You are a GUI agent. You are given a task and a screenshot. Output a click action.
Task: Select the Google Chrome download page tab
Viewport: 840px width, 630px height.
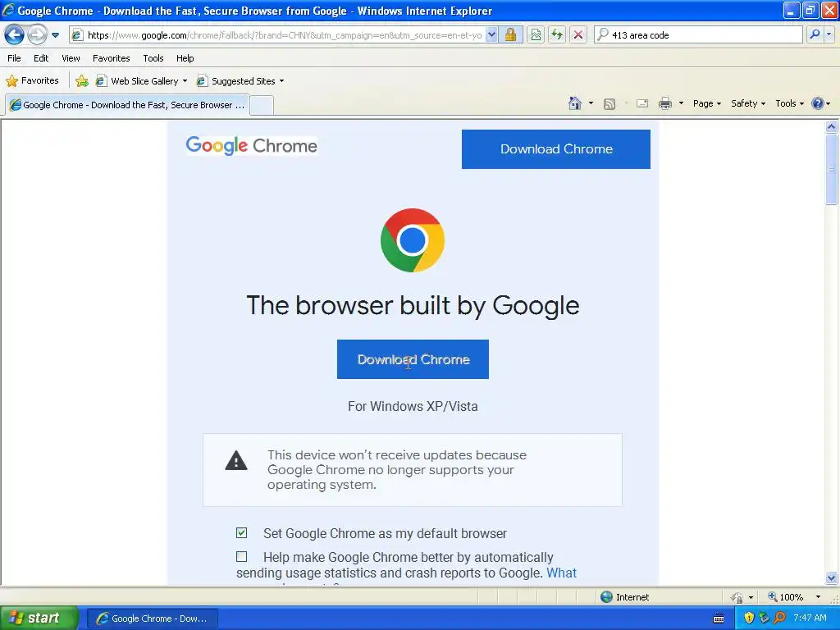click(127, 105)
